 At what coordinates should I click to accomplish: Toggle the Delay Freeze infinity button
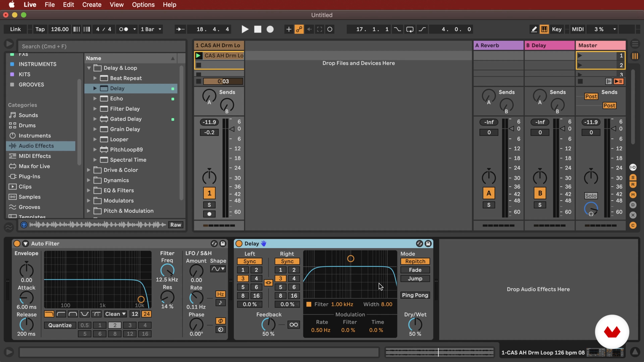(293, 324)
